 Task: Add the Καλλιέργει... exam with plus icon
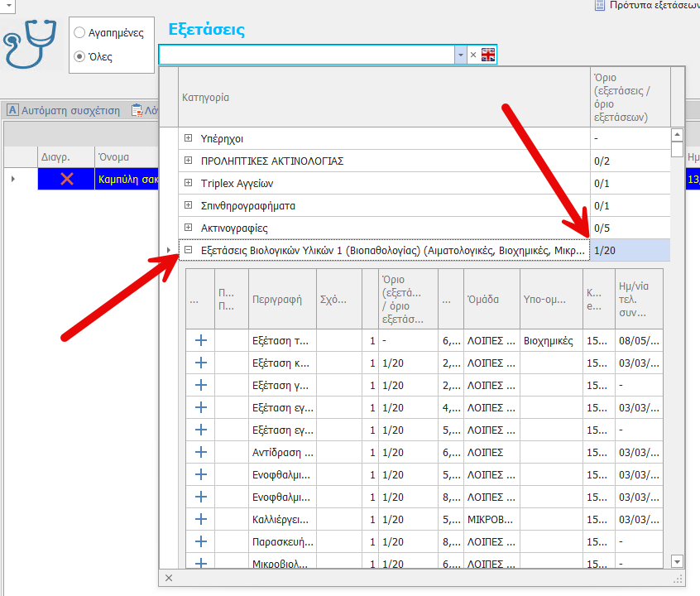pos(201,519)
